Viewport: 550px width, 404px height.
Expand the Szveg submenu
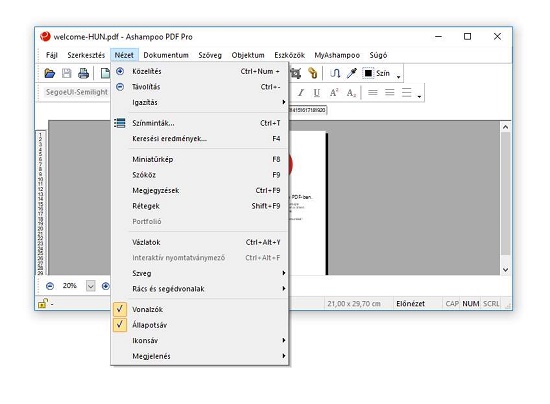tap(200, 273)
